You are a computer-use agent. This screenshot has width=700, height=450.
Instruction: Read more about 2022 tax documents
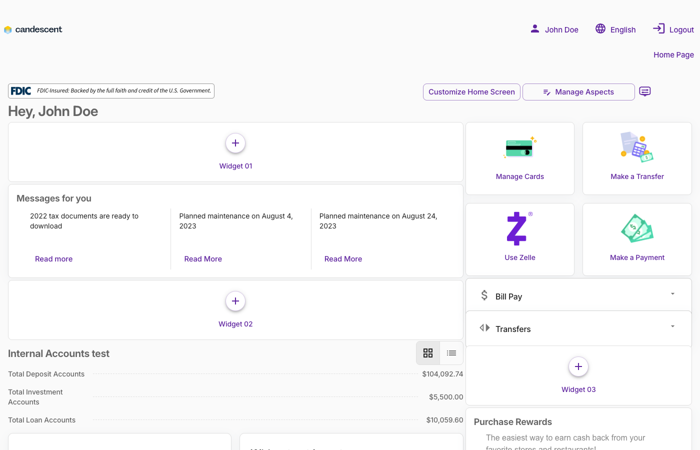pos(54,259)
